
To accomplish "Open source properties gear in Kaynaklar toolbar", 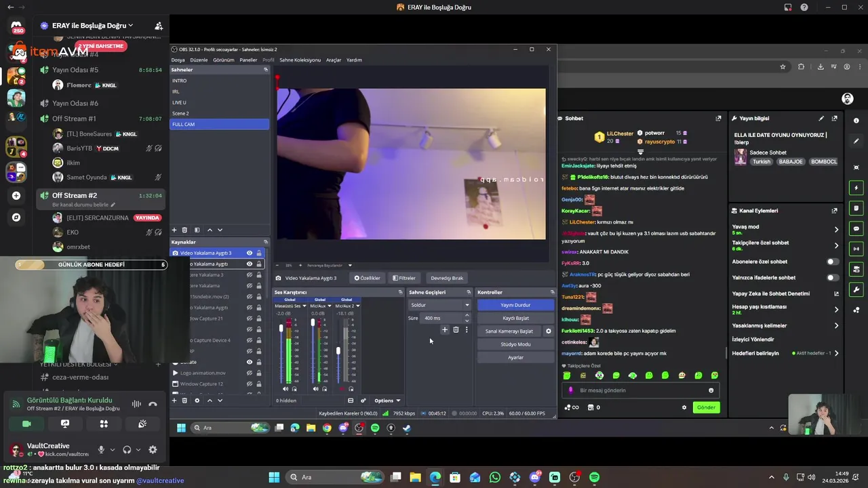I will 197,401.
